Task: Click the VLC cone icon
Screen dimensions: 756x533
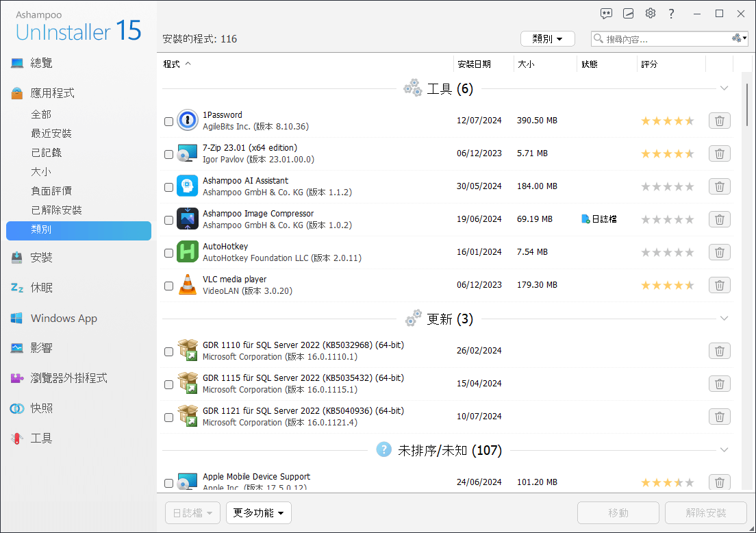Action: [187, 284]
